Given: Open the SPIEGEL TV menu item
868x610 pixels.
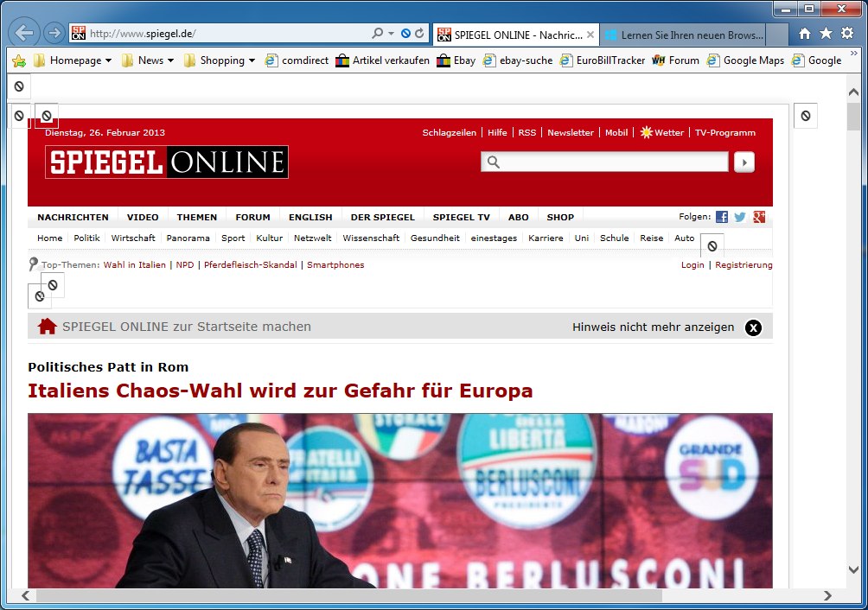Looking at the screenshot, I should pyautogui.click(x=461, y=217).
